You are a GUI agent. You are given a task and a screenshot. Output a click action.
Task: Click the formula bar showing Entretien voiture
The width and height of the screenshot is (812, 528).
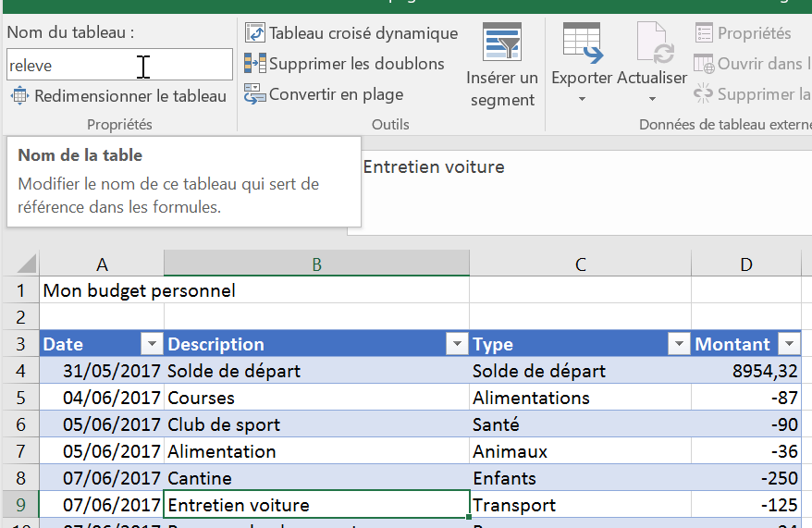point(579,192)
